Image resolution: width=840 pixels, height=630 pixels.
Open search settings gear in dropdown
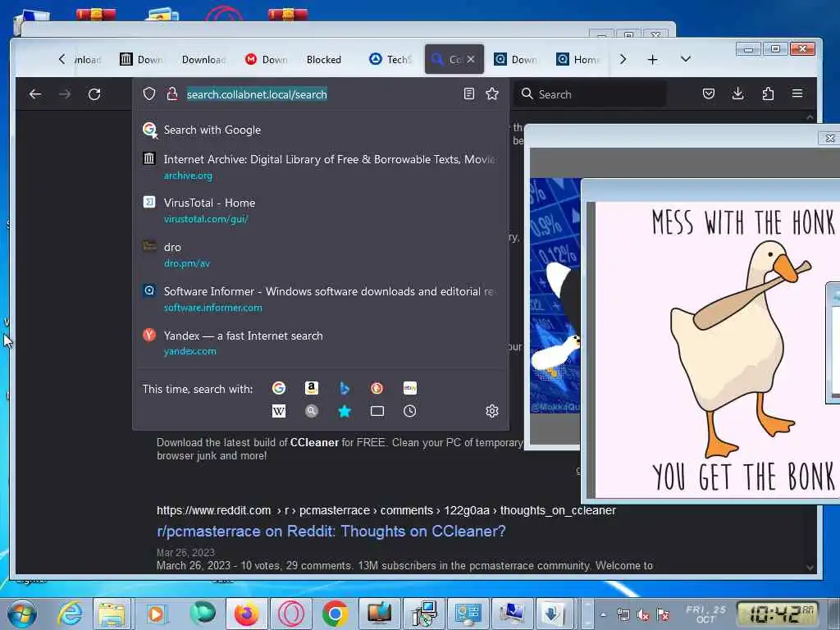492,411
